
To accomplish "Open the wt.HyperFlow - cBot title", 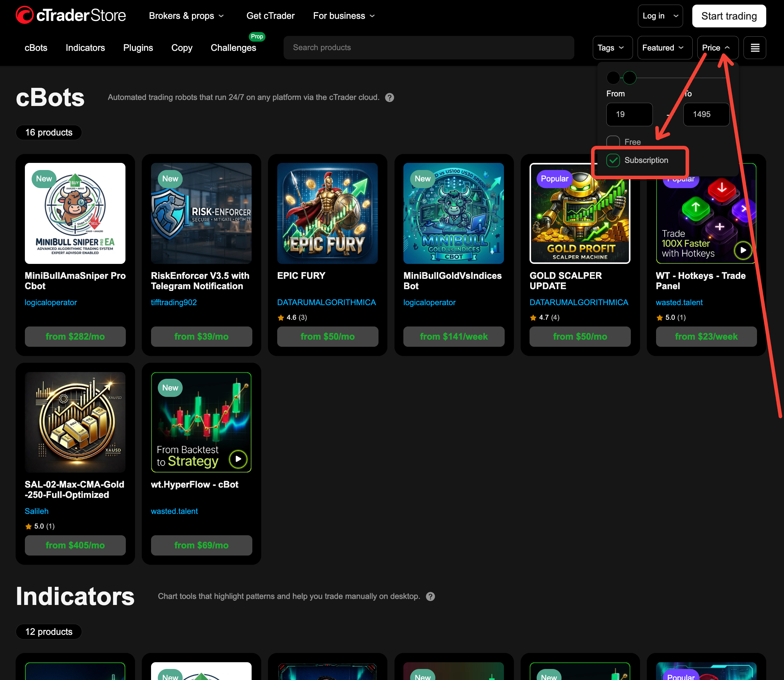I will click(x=194, y=485).
